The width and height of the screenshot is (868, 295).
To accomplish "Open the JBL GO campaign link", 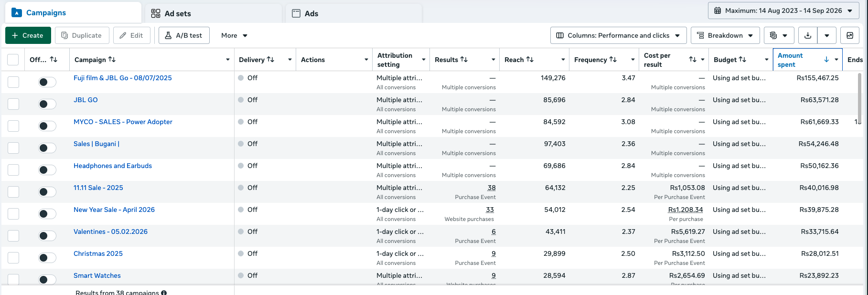I will coord(86,100).
